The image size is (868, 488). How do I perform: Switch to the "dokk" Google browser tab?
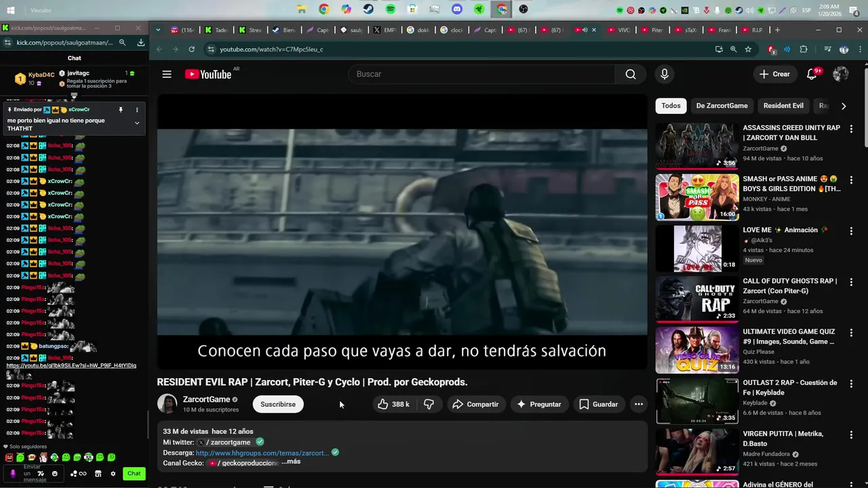(x=419, y=30)
